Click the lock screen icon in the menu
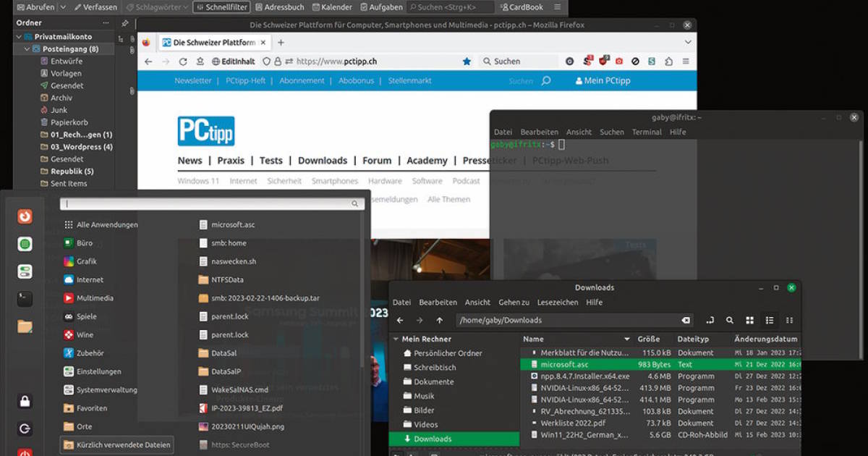868x456 pixels. click(25, 402)
